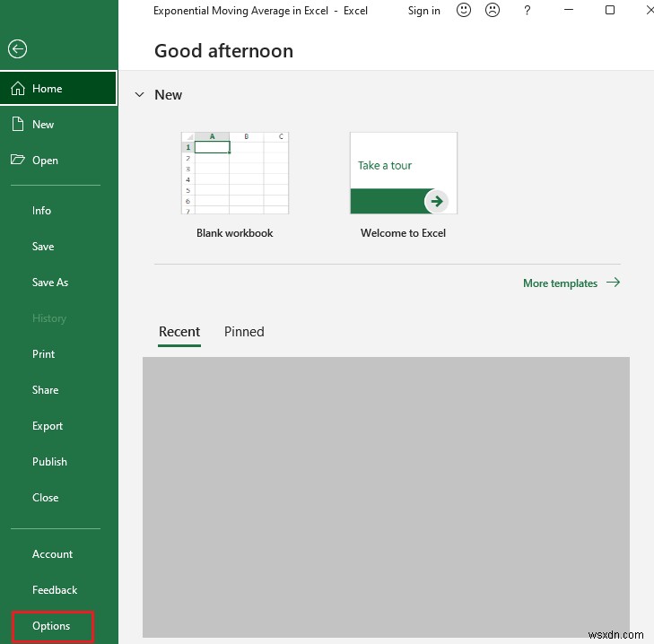The width and height of the screenshot is (654, 644).
Task: Switch to the Pinned tab
Action: [244, 332]
